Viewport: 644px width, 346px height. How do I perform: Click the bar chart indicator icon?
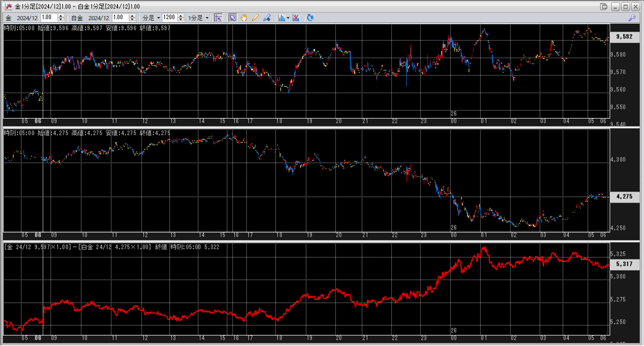[x=282, y=18]
